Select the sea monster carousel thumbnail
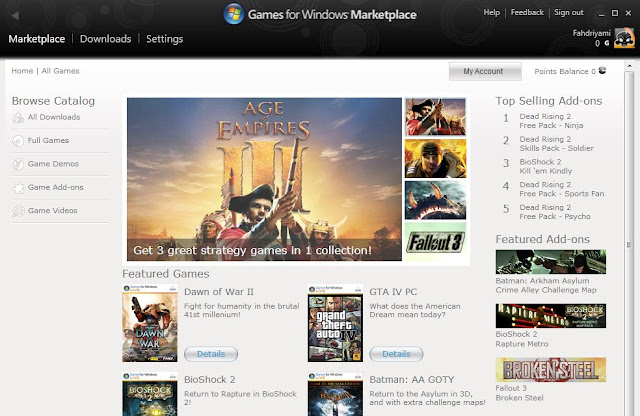Image resolution: width=640 pixels, height=416 pixels. pyautogui.click(x=435, y=200)
